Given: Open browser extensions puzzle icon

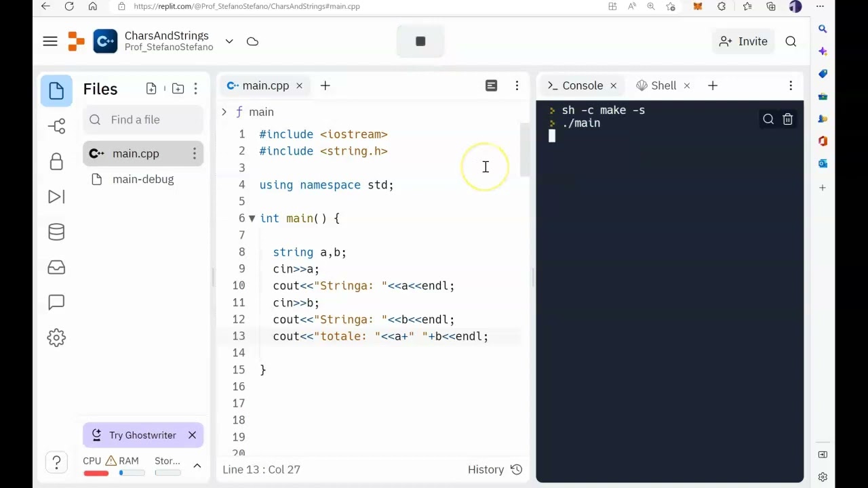Looking at the screenshot, I should coord(722,6).
